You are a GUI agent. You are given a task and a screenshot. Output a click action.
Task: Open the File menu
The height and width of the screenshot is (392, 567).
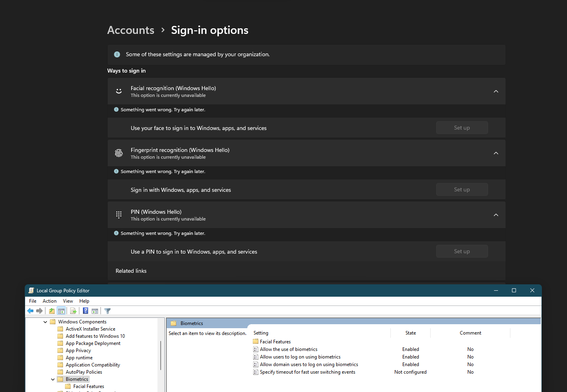coord(33,301)
